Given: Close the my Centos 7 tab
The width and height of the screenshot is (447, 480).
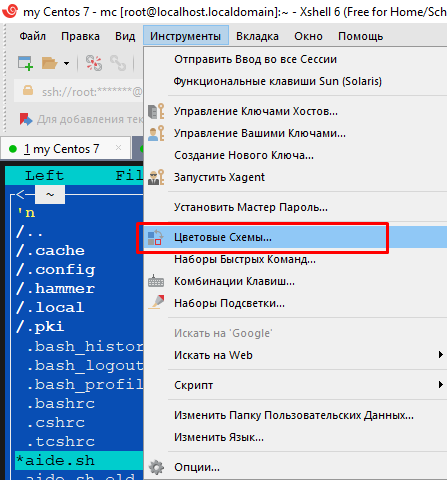Looking at the screenshot, I should click(118, 148).
